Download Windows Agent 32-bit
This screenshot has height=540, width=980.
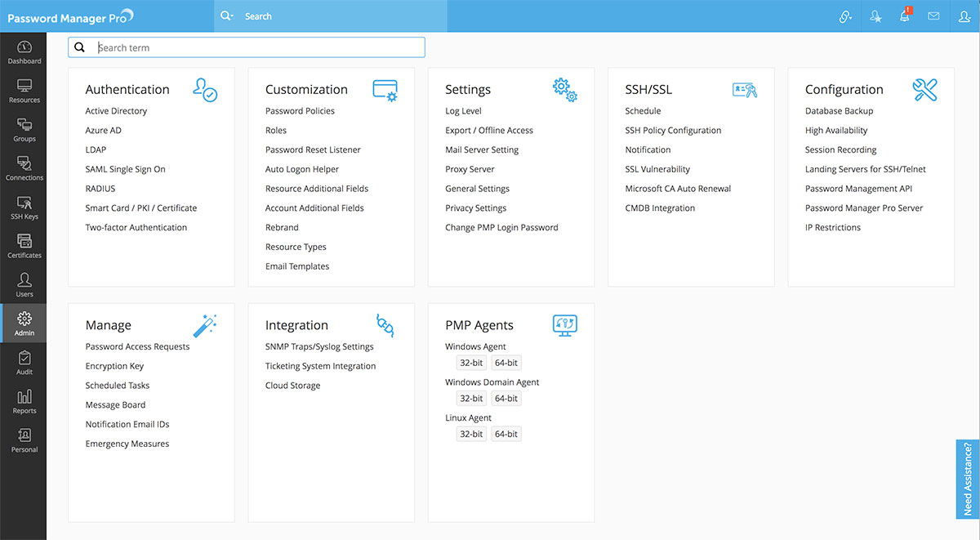click(x=471, y=363)
